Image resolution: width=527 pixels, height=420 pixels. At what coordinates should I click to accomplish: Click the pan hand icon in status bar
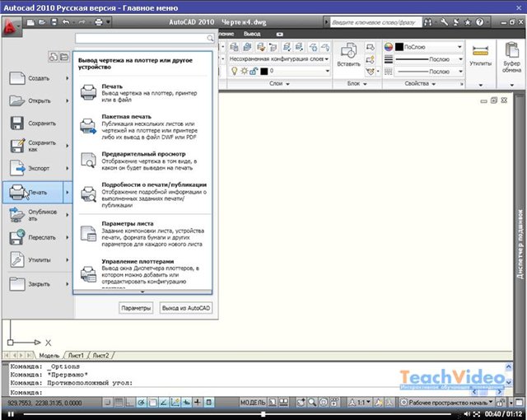coord(301,402)
